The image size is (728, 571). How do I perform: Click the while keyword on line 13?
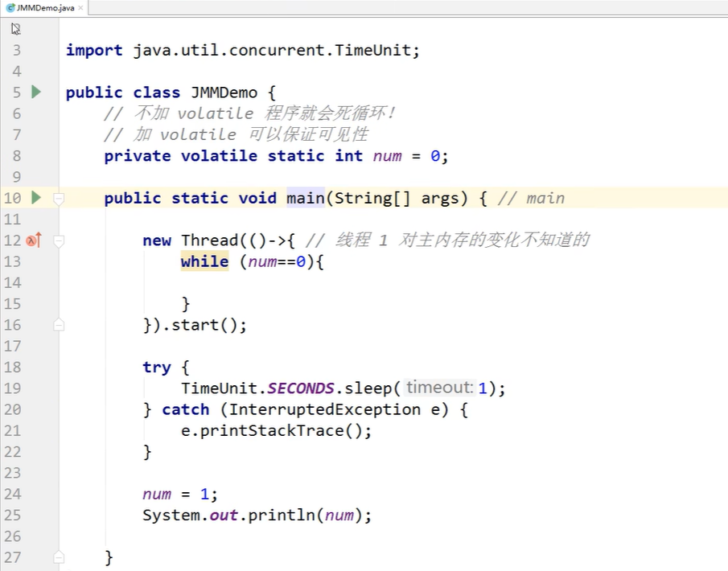click(x=205, y=261)
